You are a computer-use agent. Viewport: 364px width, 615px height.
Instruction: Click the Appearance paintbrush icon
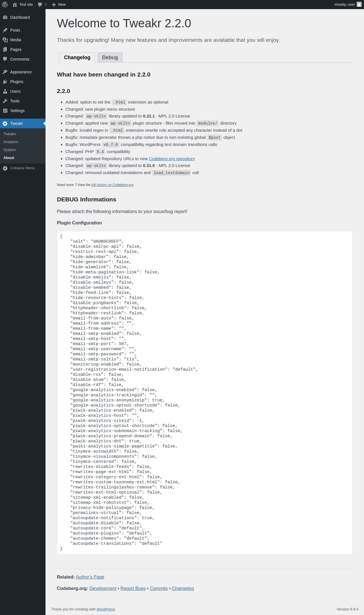click(x=5, y=72)
